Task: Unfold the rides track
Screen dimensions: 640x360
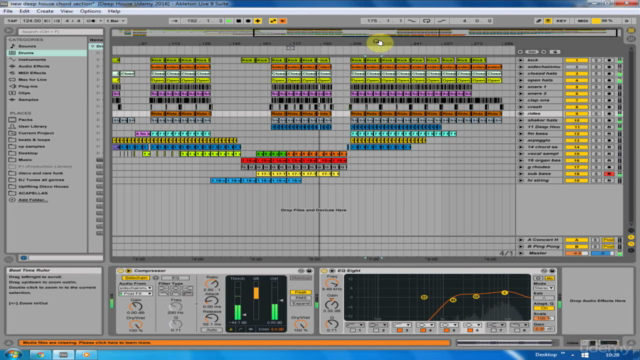Action: [520, 113]
